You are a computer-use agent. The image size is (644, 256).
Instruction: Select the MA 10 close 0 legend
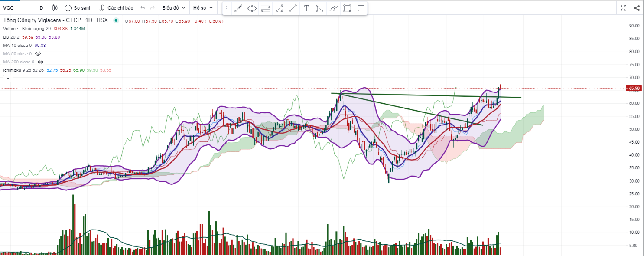click(x=17, y=46)
